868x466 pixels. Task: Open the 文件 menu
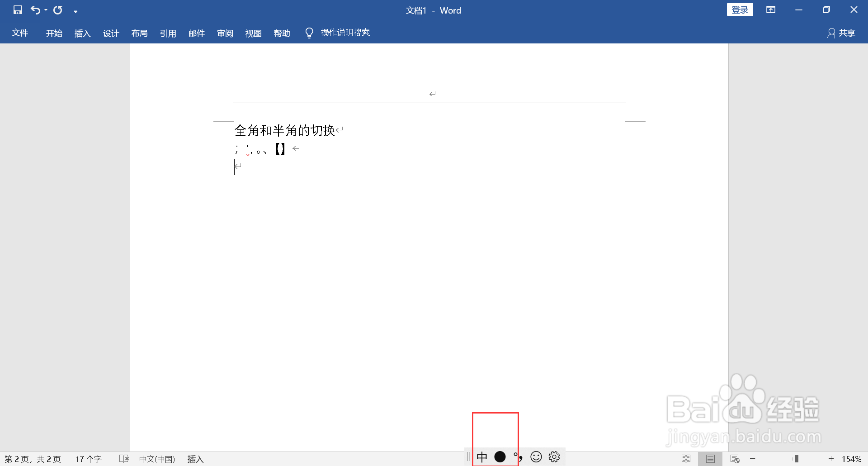tap(20, 33)
